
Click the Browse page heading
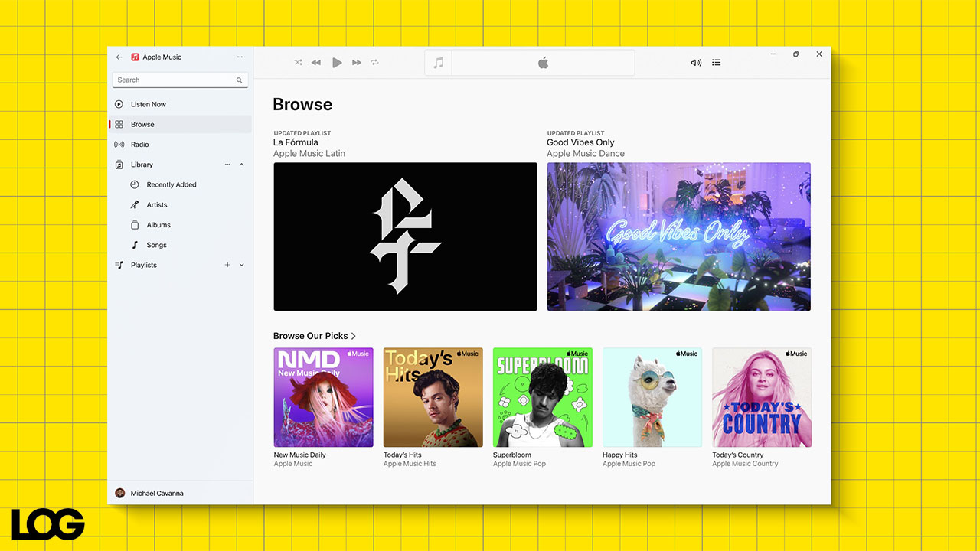coord(302,105)
